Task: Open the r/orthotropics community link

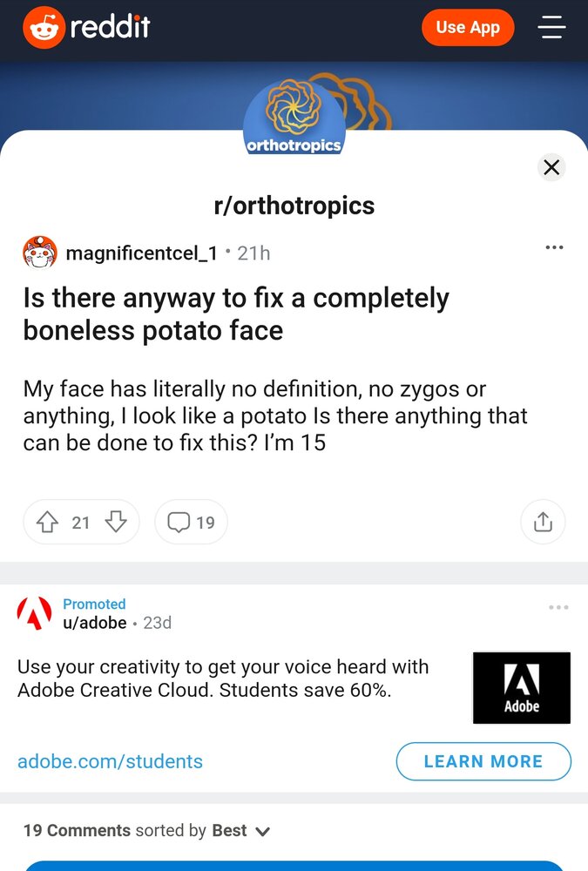Action: point(294,206)
